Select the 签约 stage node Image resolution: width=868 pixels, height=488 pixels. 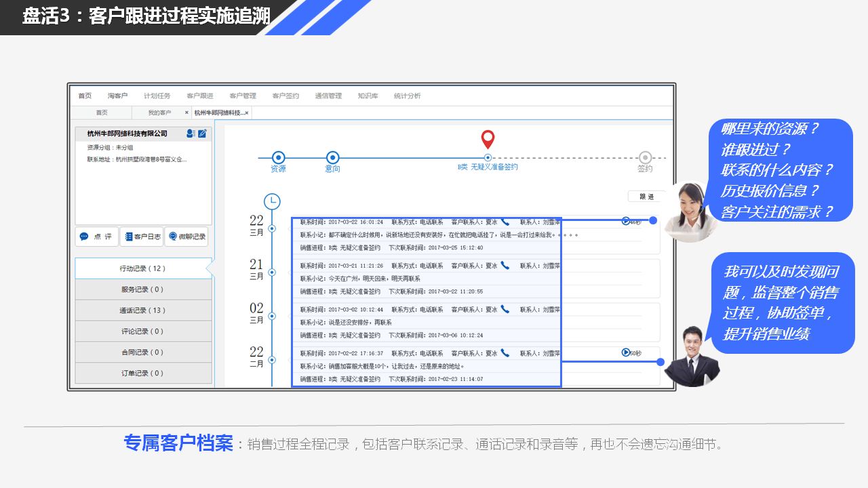(x=645, y=157)
